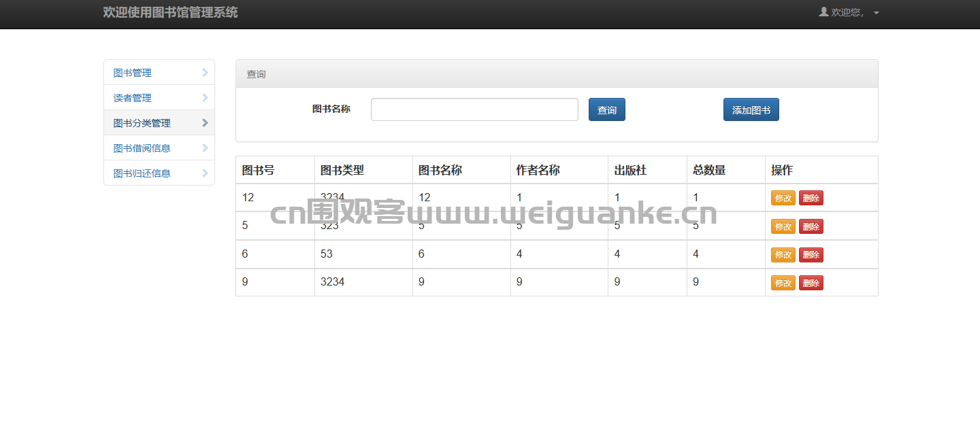Click chevron icon next to 图书归还信息

[205, 173]
